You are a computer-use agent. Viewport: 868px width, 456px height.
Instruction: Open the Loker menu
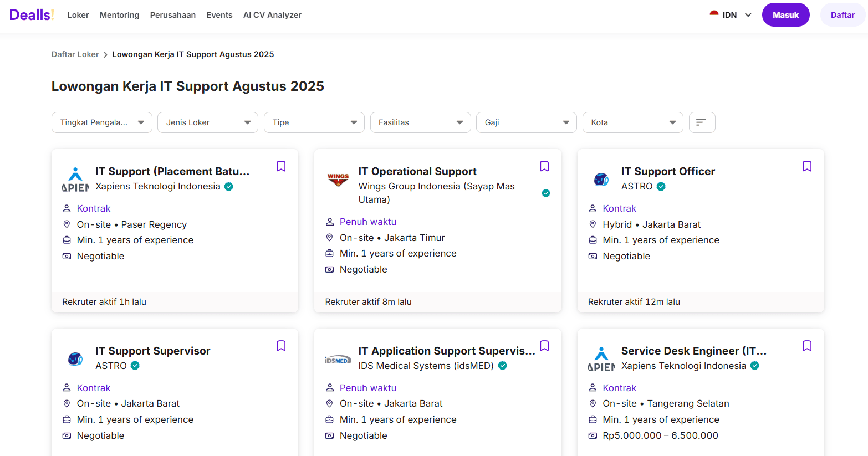point(78,15)
